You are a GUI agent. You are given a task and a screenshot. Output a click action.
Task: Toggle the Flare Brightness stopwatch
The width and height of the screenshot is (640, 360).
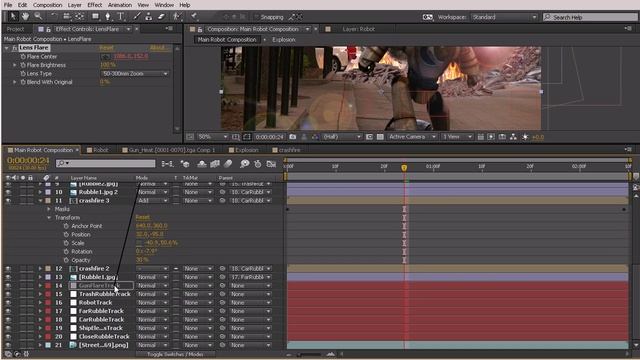(23, 65)
